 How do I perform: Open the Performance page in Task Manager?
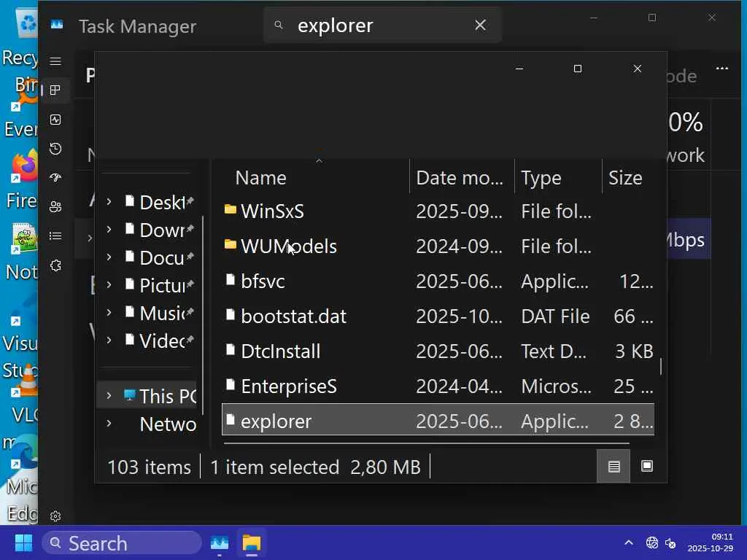click(55, 120)
